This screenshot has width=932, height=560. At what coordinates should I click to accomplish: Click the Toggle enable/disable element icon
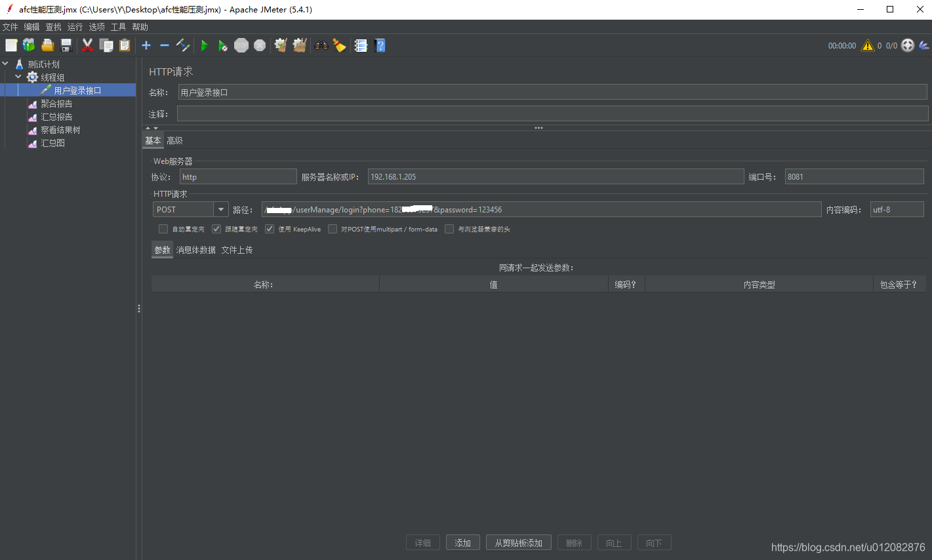click(183, 45)
